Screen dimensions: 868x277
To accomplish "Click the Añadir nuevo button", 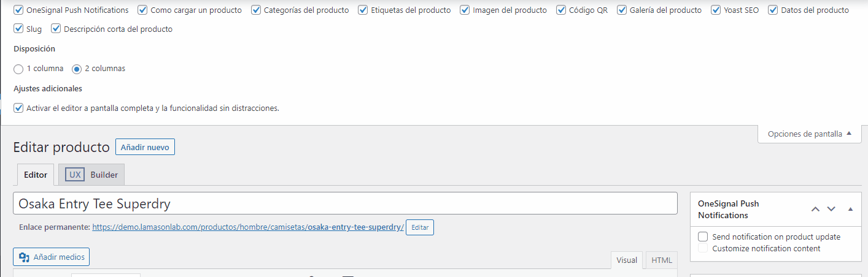I will click(x=145, y=147).
